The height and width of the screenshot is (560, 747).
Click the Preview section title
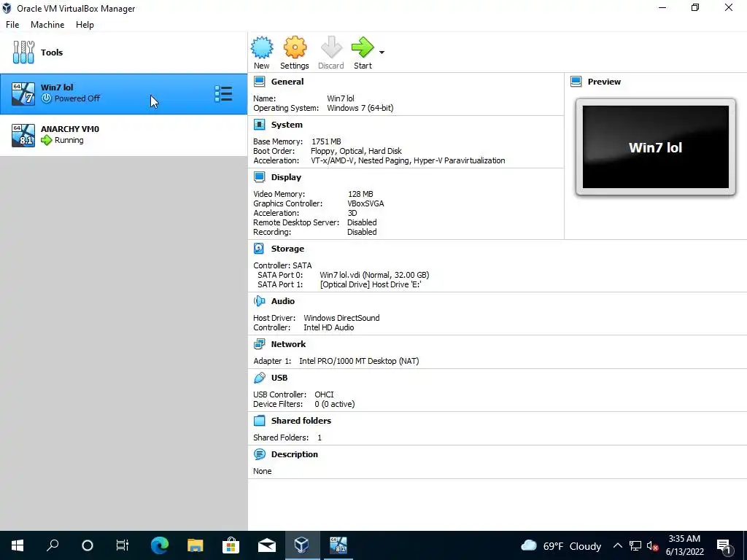click(x=604, y=82)
